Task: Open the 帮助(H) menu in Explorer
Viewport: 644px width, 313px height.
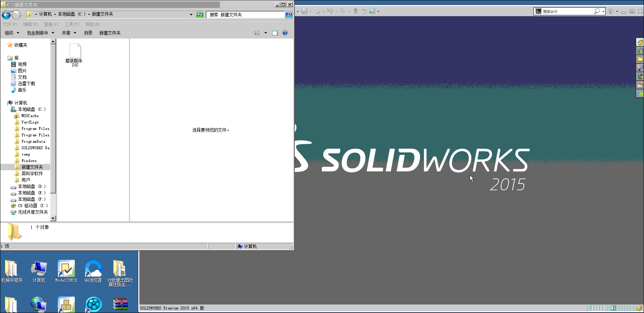Action: tap(93, 24)
